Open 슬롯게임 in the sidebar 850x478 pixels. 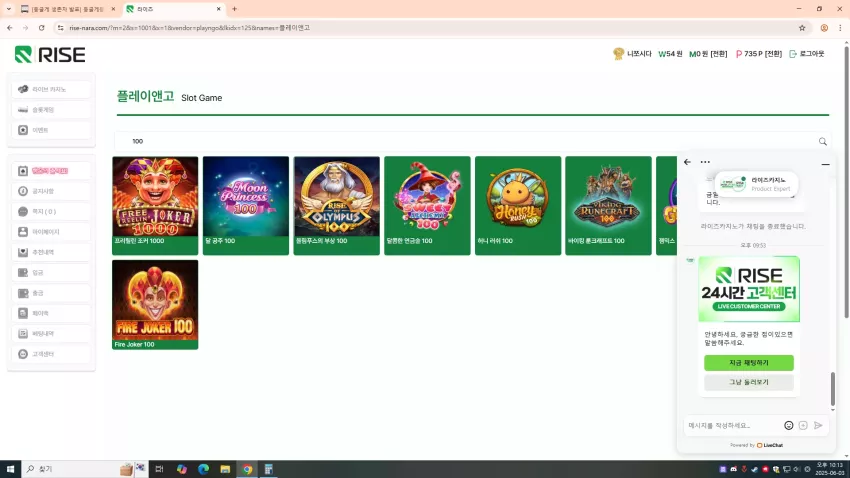tap(51, 109)
